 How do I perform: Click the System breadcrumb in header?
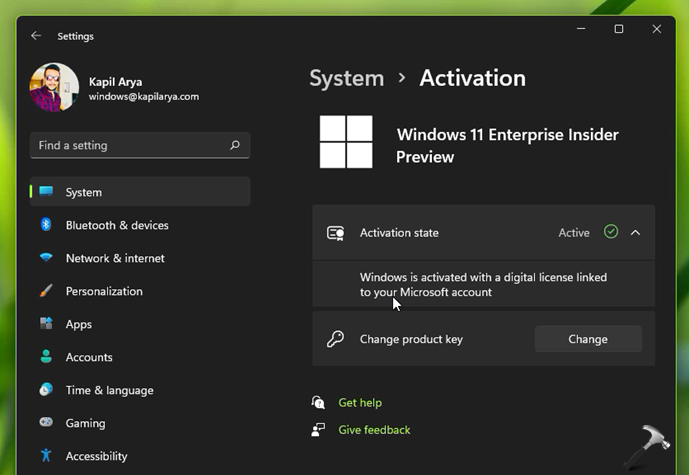click(x=346, y=78)
